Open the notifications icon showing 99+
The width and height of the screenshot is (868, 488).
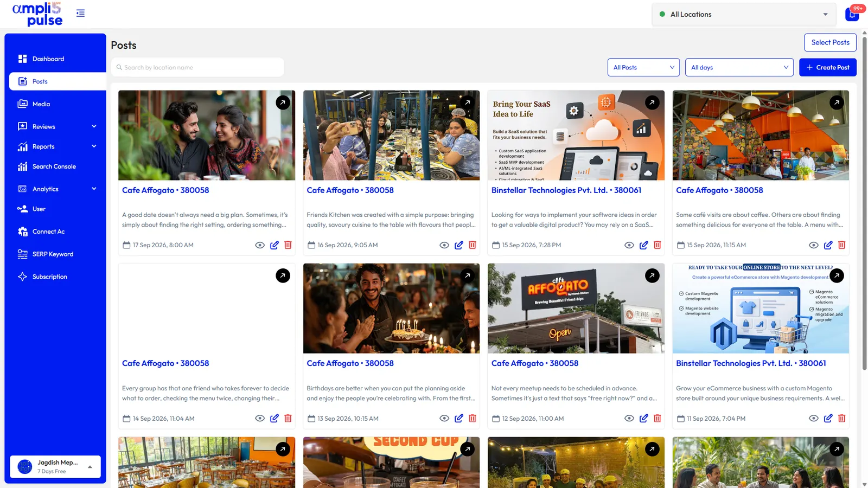click(x=852, y=14)
